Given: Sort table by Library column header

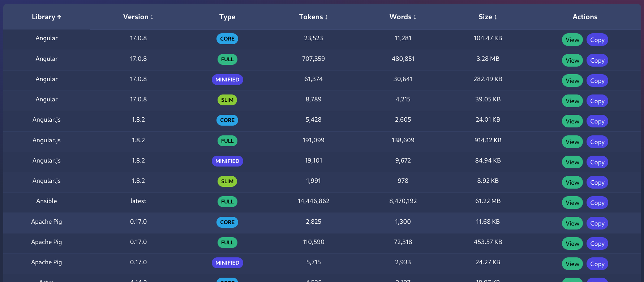Looking at the screenshot, I should (47, 17).
